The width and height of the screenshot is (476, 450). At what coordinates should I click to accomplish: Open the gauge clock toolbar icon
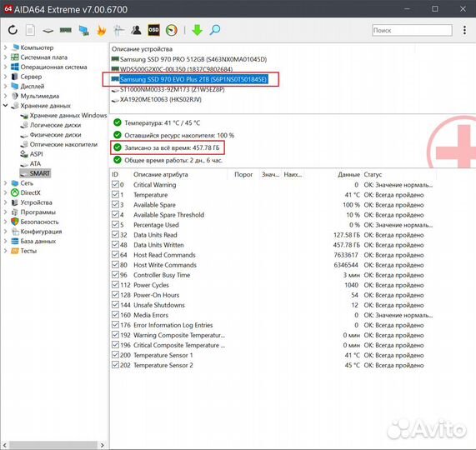pos(172,30)
